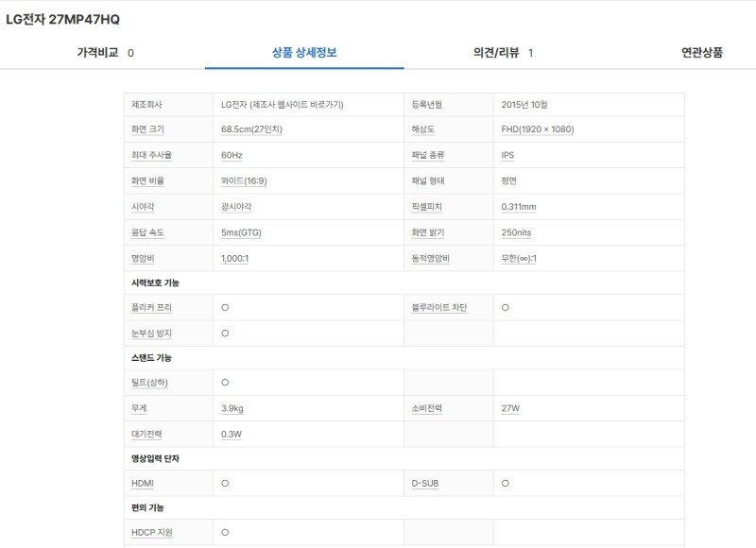This screenshot has width=756, height=548.
Task: Click the circle mark for 블루라이트 차단
Action: tap(506, 307)
